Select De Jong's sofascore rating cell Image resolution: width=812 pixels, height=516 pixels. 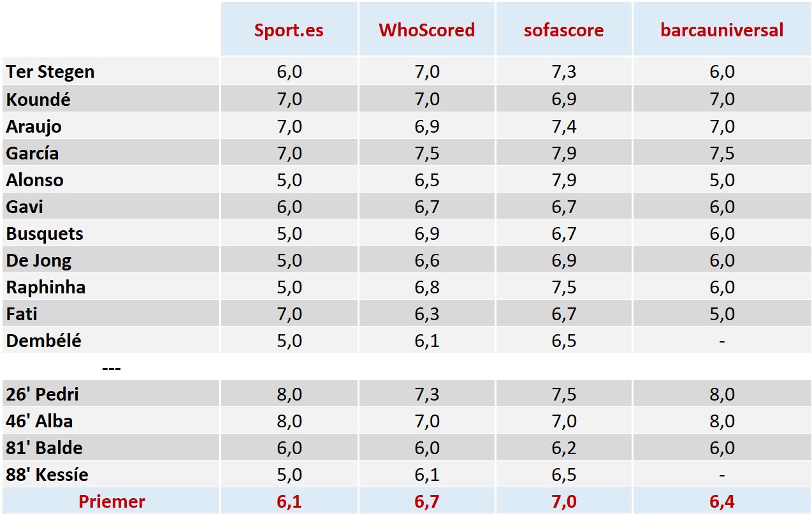[563, 260]
